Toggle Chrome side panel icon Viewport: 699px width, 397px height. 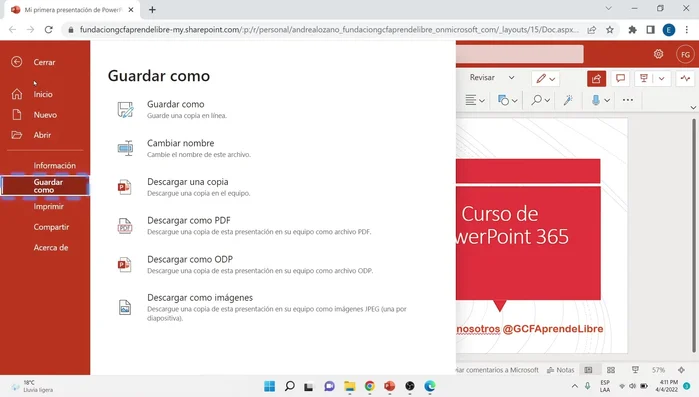pyautogui.click(x=650, y=30)
